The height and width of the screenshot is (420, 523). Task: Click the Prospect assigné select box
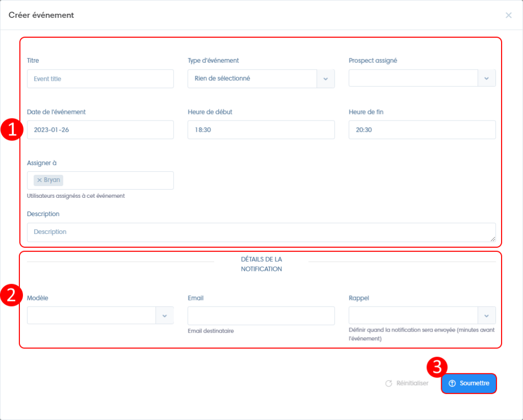coord(413,78)
